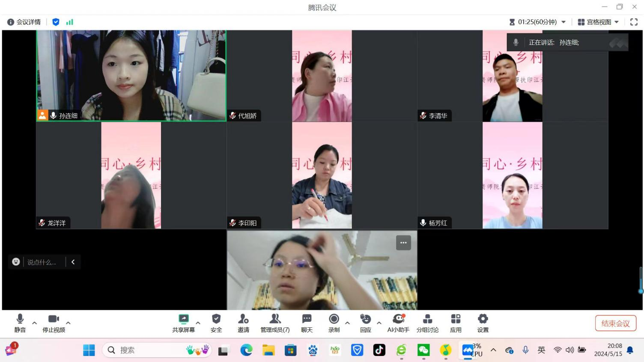Viewport: 644px width, 362px height.
Task: Click the red 结束会议 button
Action: click(x=615, y=323)
